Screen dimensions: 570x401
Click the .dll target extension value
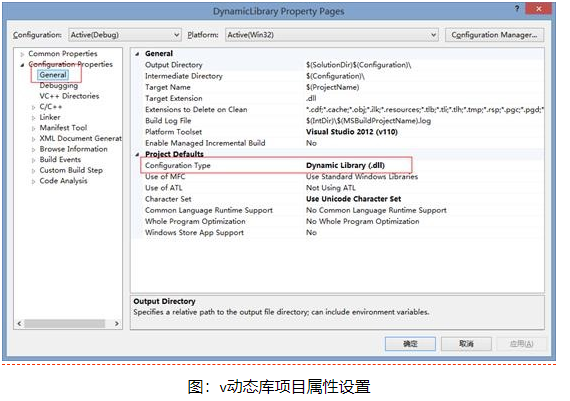311,99
